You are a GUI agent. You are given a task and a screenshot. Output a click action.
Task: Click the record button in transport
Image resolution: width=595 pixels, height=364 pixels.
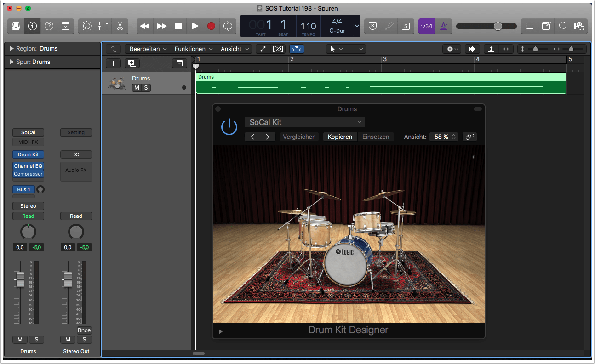(x=211, y=26)
